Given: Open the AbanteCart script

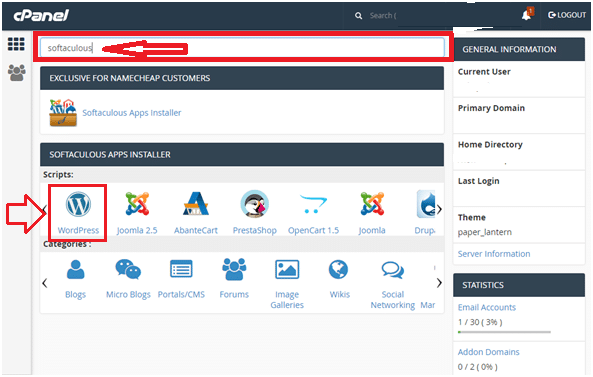Looking at the screenshot, I should (x=196, y=213).
